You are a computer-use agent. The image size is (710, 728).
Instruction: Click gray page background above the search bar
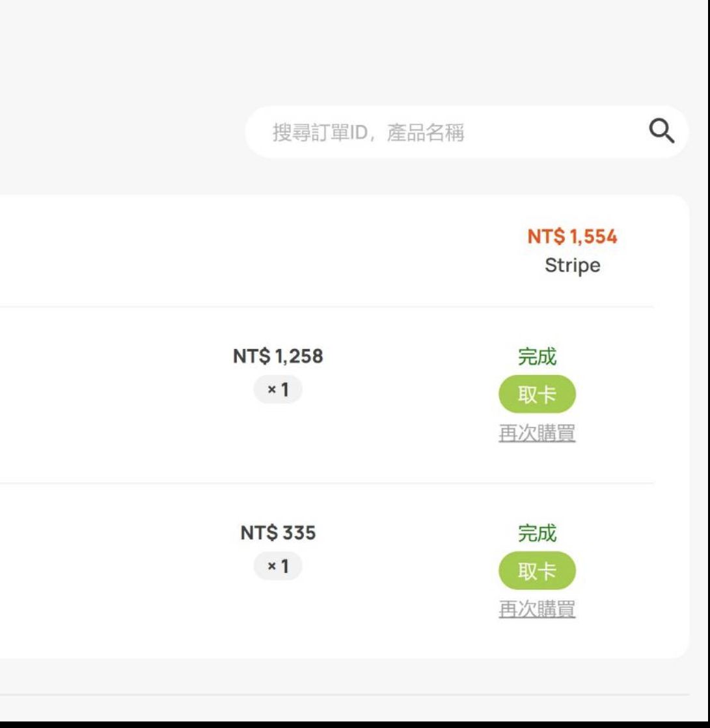(325, 52)
